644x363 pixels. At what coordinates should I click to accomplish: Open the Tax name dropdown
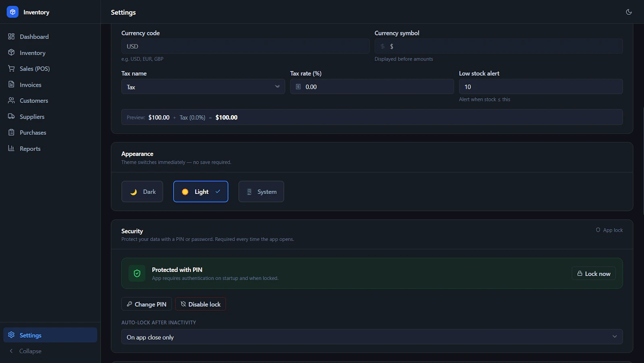click(203, 87)
